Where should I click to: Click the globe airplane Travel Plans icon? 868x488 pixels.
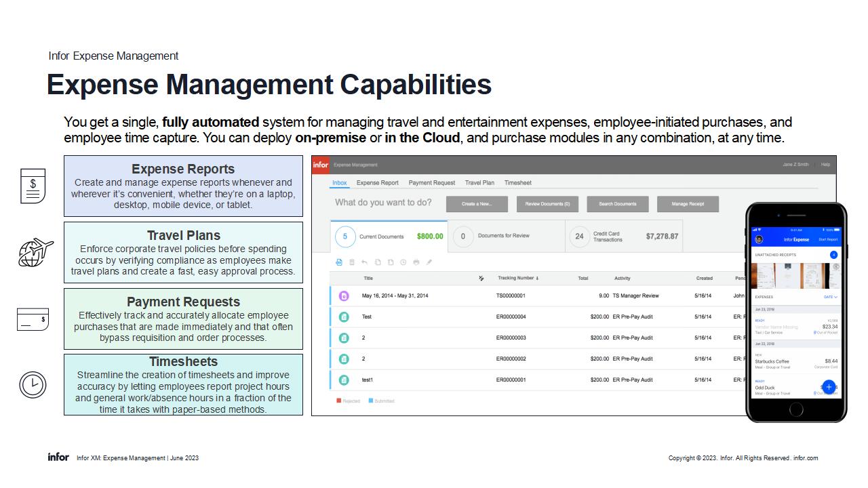tap(35, 252)
